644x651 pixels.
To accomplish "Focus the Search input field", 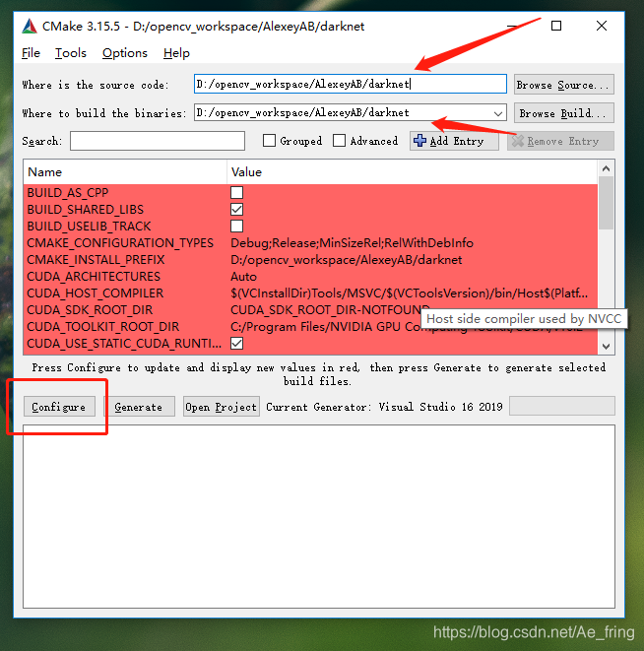I will pos(158,141).
